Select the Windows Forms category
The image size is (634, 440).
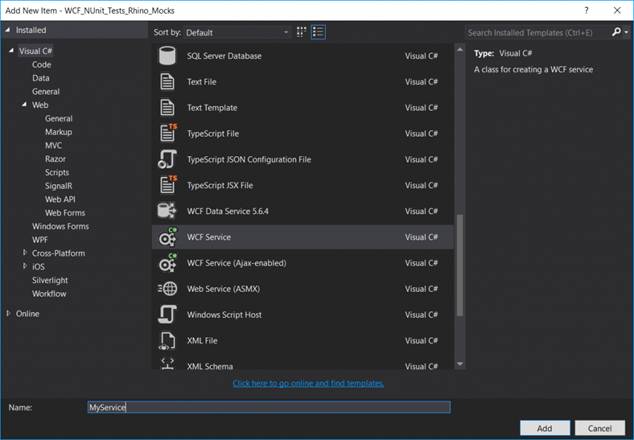(x=61, y=226)
